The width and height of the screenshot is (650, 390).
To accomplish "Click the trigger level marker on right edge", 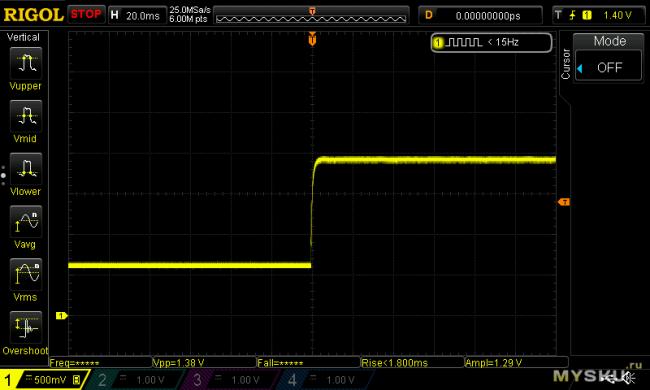I will pos(564,202).
